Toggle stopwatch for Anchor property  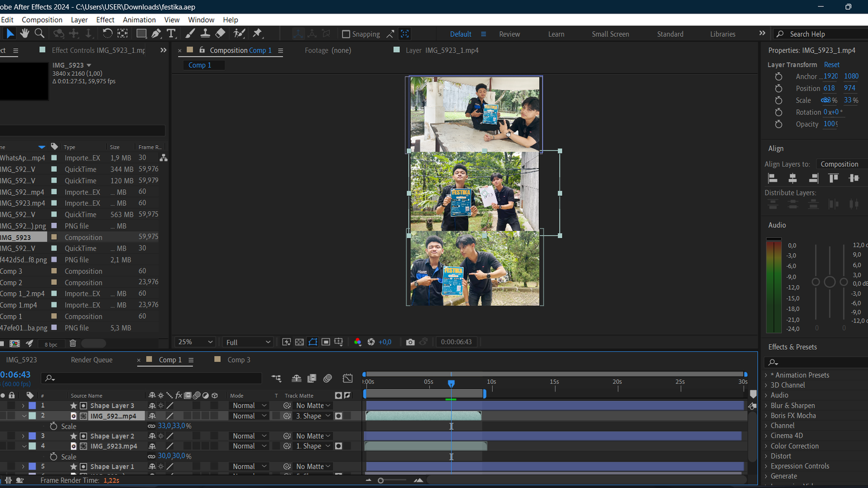(778, 76)
